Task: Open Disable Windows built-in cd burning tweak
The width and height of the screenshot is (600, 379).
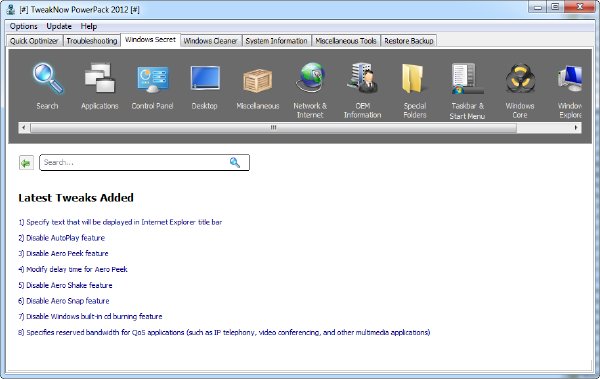Action: tap(90, 317)
